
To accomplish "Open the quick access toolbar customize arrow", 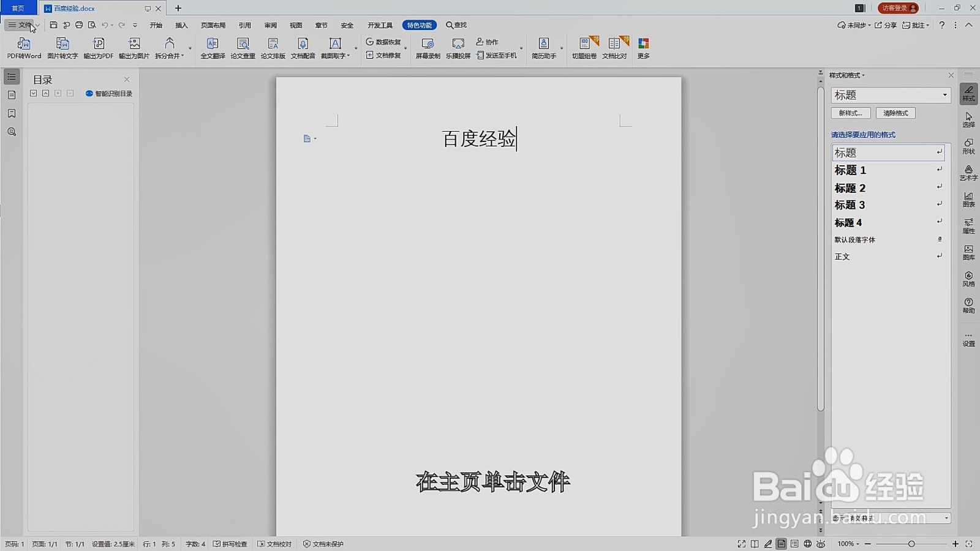I will point(135,25).
